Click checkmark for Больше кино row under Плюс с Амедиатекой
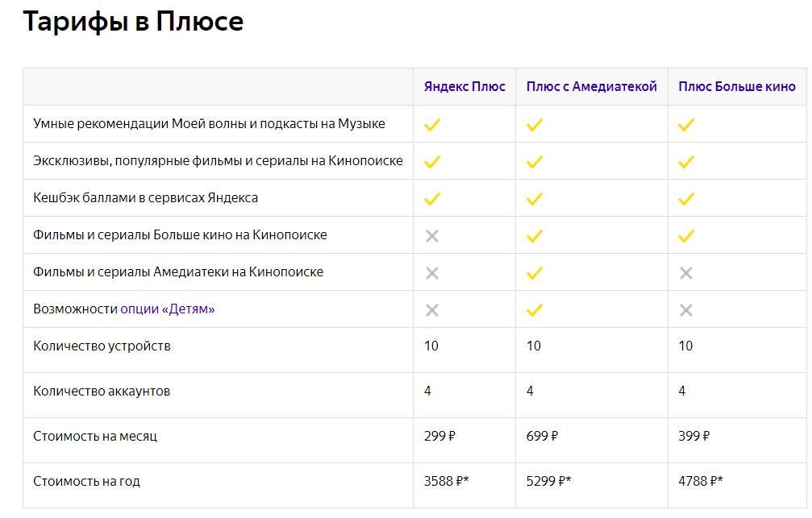 535,236
